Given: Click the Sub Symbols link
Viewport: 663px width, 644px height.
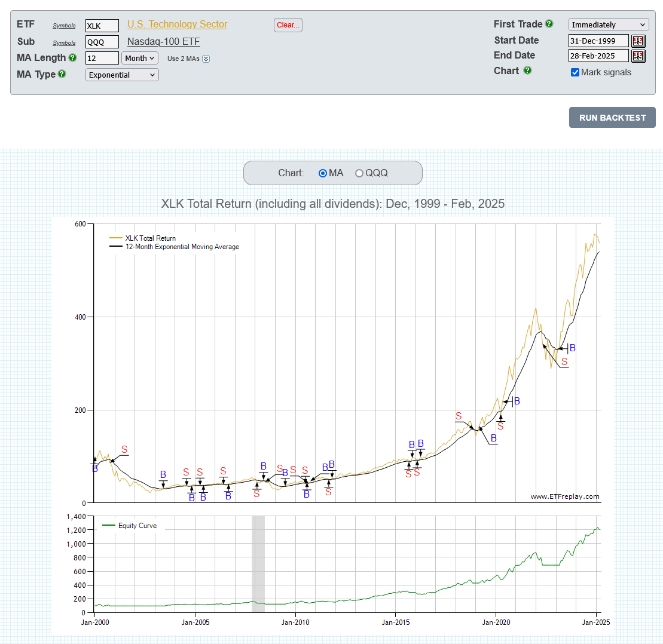Looking at the screenshot, I should 65,42.
